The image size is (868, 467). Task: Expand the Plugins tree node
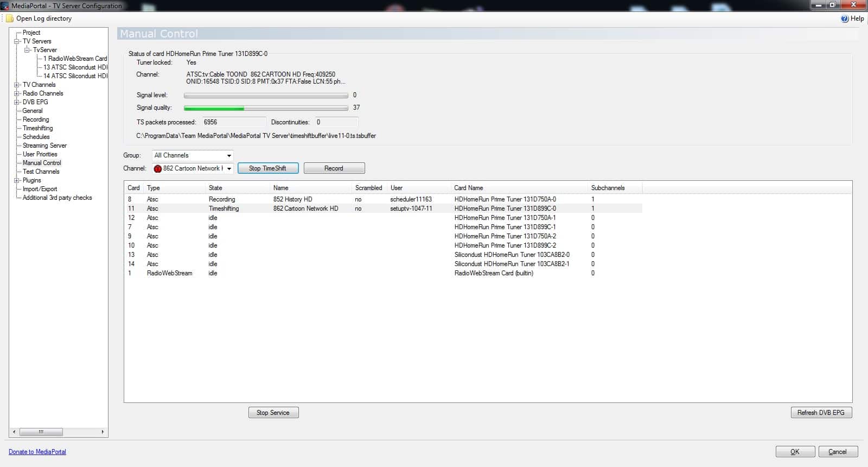[17, 180]
